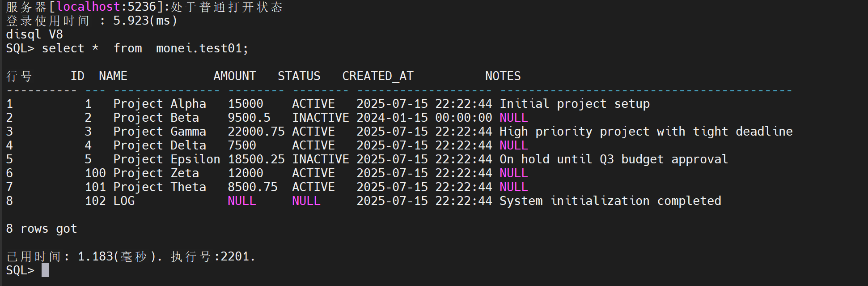Click the AMOUNT column header

tap(235, 76)
